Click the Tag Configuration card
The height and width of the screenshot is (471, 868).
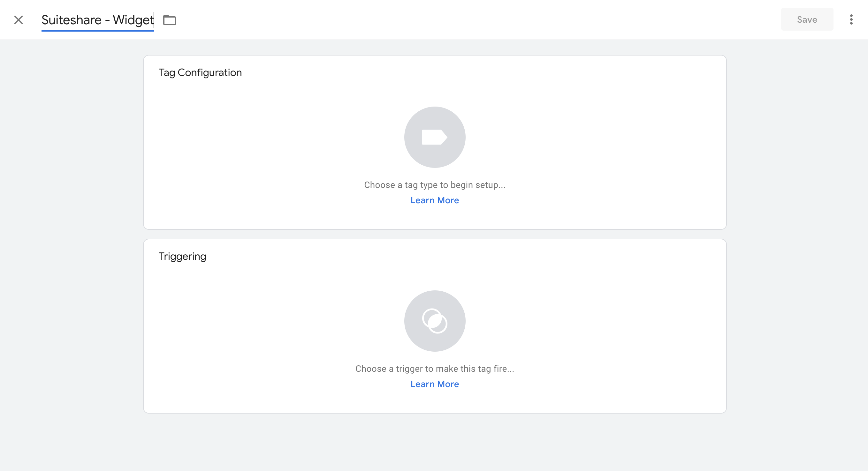(435, 141)
